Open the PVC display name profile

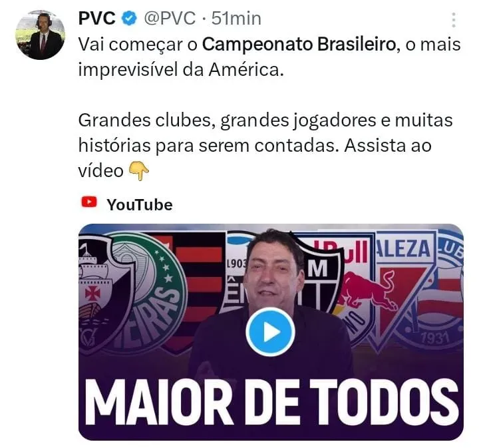(x=97, y=19)
